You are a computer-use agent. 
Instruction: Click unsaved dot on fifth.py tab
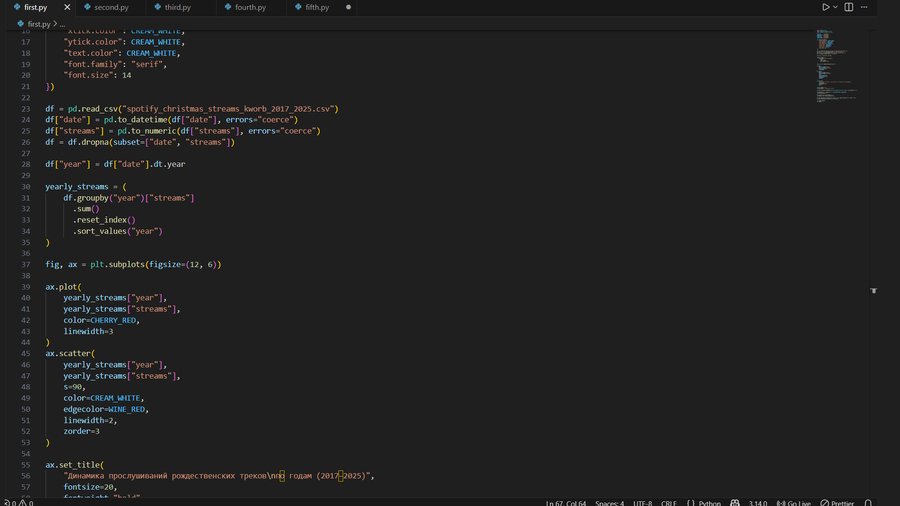[348, 7]
